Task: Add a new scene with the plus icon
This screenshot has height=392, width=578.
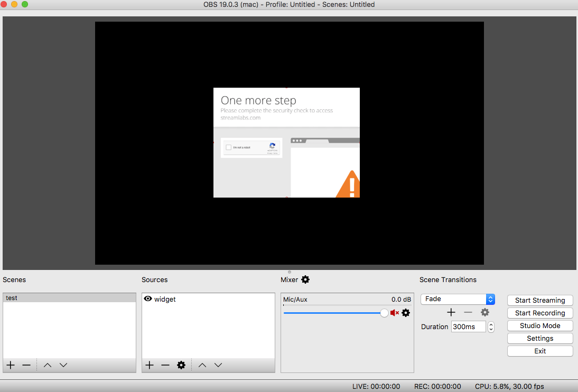Action: 11,365
